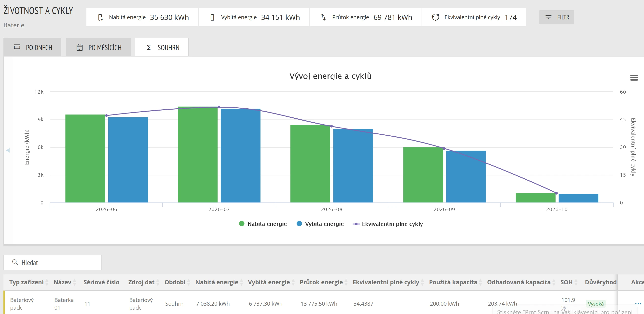Toggle Ekvivalentní plné cykly legend line
644x314 pixels.
[387, 224]
